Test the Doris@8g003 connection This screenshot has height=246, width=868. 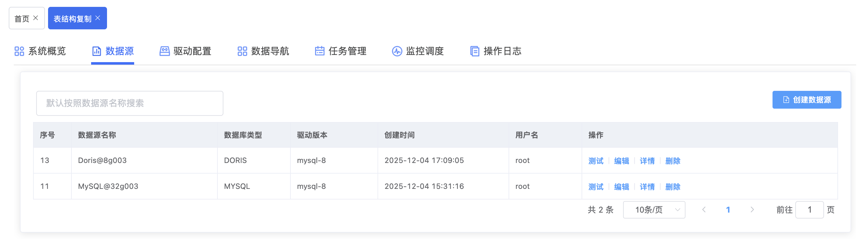(595, 161)
